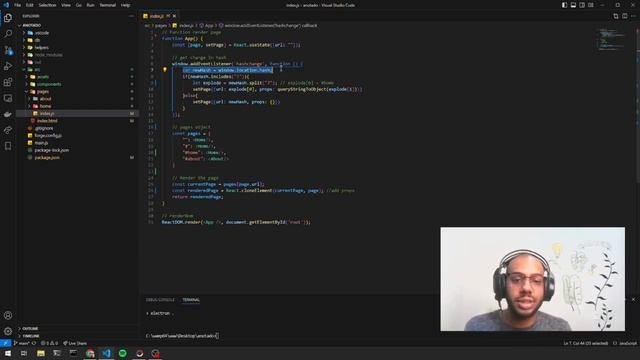Viewport: 640px width, 360px height.
Task: Open forge.config.js in the explorer
Action: coord(48,136)
